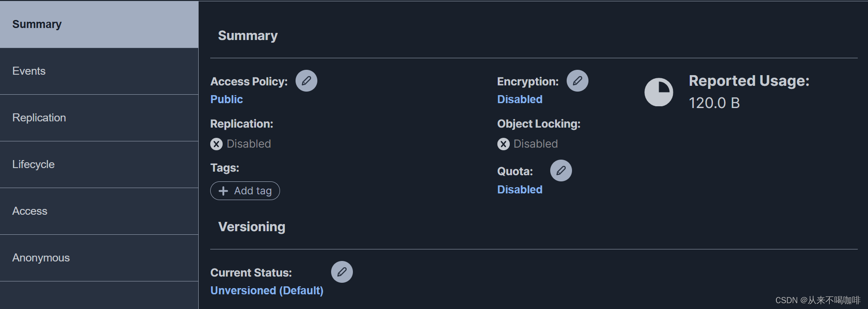This screenshot has height=309, width=868.
Task: Switch to the Events tab
Action: point(99,71)
